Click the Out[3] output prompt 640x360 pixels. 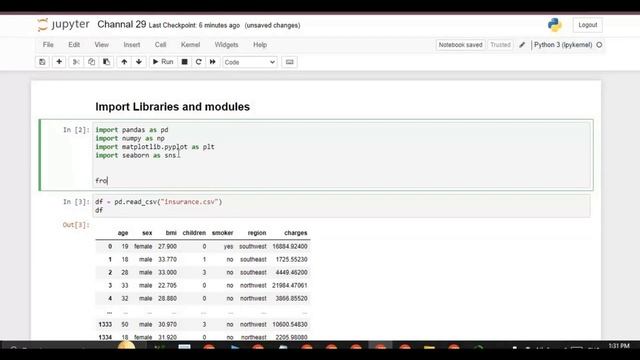pyautogui.click(x=76, y=225)
